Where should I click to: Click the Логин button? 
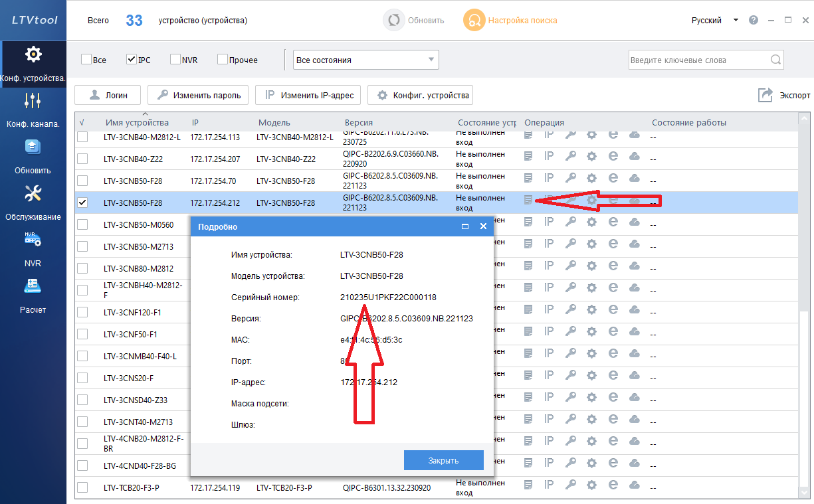click(x=108, y=95)
